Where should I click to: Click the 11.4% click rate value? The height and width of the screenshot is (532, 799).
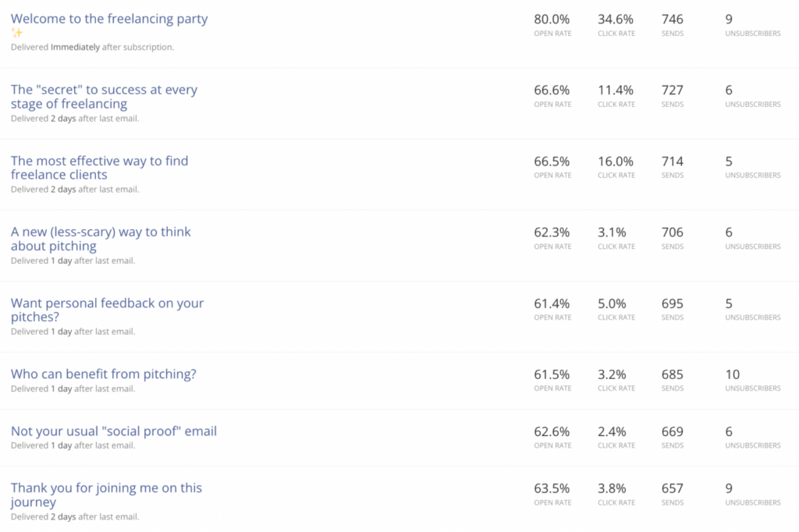click(616, 90)
